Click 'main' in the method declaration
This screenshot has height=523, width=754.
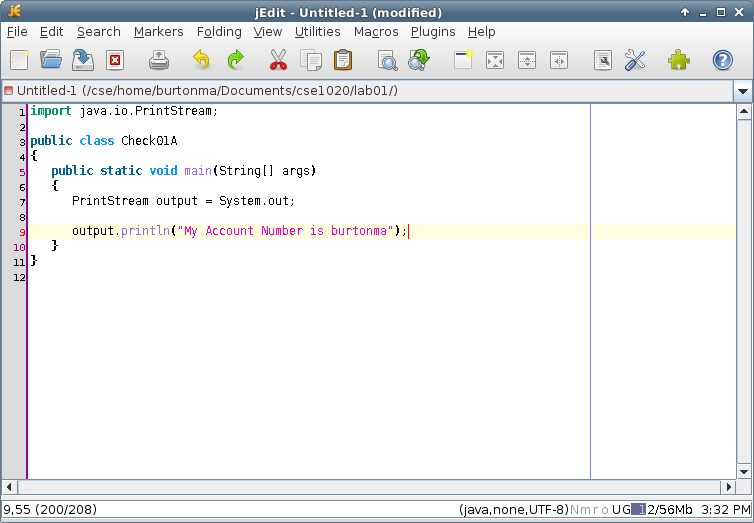point(198,171)
